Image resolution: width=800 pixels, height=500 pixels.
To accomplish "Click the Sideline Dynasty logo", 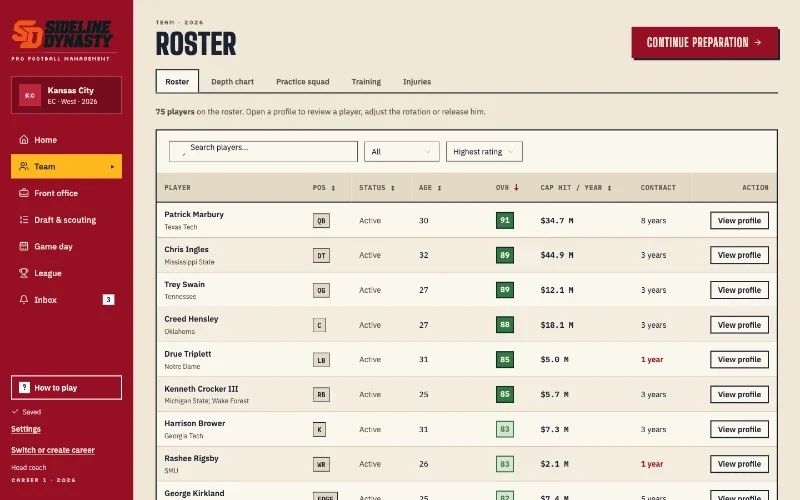I will [x=62, y=34].
